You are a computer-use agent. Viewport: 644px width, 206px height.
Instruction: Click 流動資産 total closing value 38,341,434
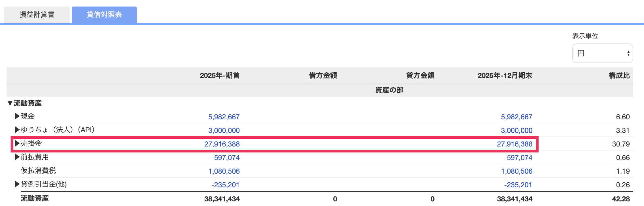click(515, 199)
